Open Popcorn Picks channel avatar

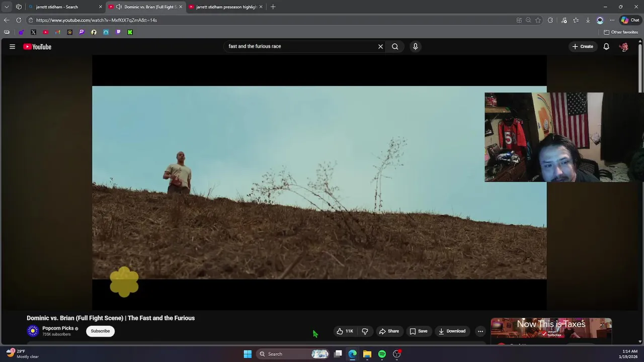click(x=33, y=331)
